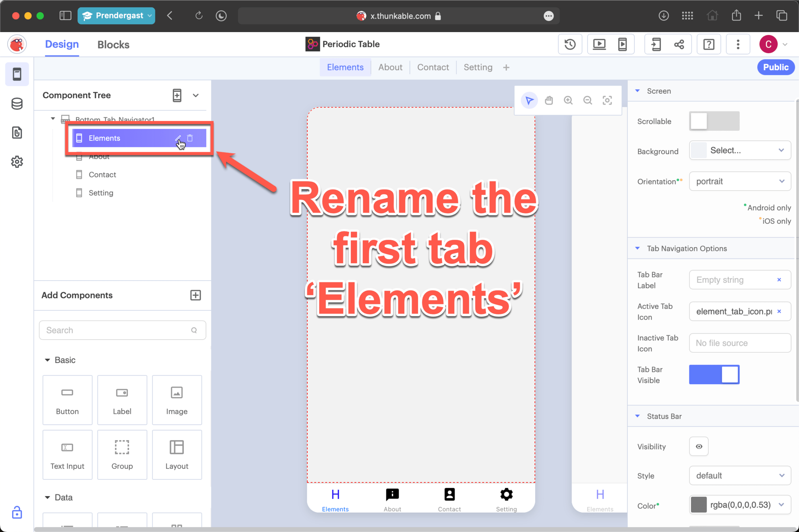The image size is (799, 532).
Task: Delete the Elements screen with trash icon
Action: click(x=190, y=138)
